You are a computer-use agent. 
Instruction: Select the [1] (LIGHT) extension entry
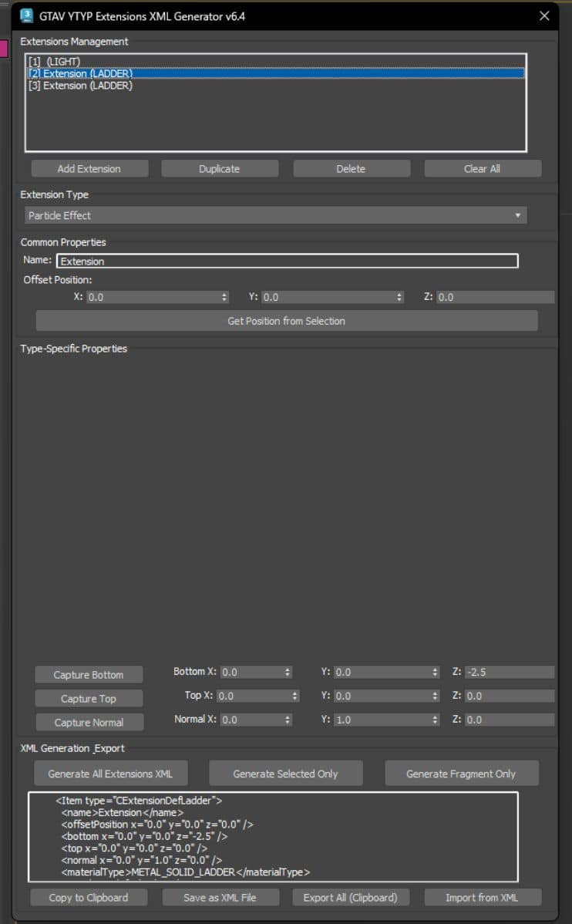click(55, 61)
